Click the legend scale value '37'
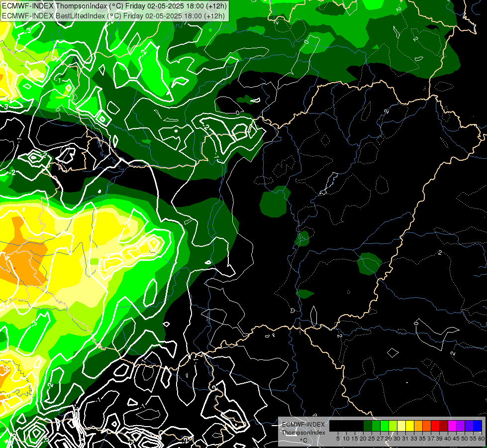Image resolution: width=487 pixels, height=448 pixels. pyautogui.click(x=431, y=439)
